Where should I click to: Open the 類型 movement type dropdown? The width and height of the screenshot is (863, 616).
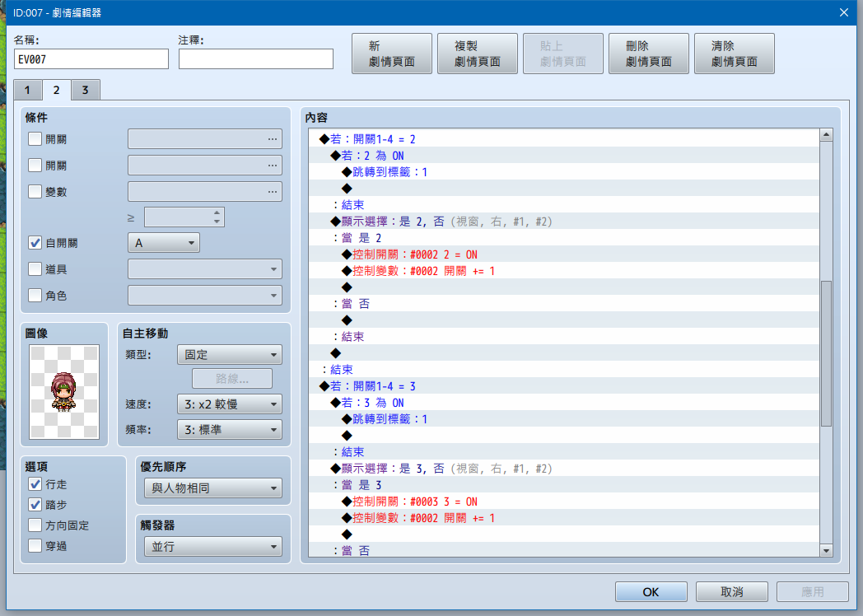coord(230,354)
